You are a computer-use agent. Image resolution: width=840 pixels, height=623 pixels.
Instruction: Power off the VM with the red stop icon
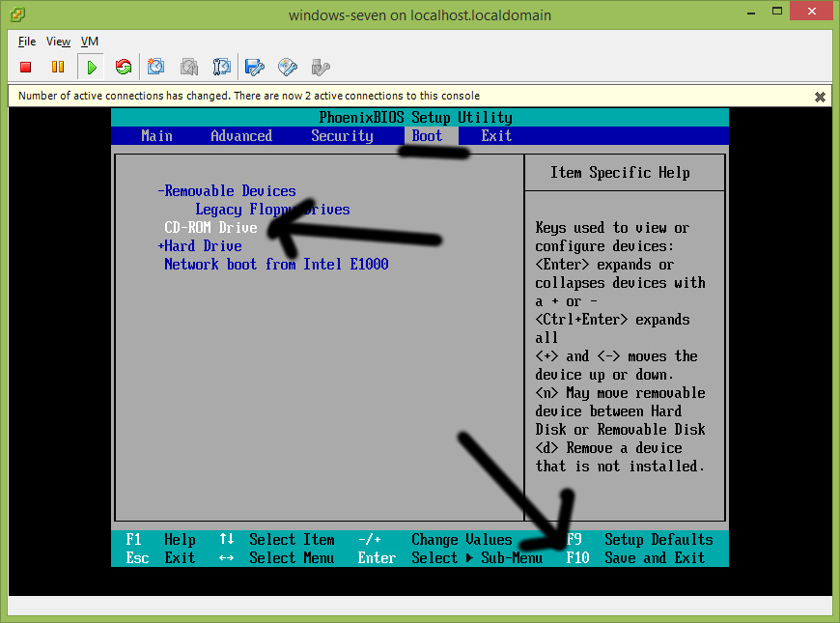(x=25, y=67)
